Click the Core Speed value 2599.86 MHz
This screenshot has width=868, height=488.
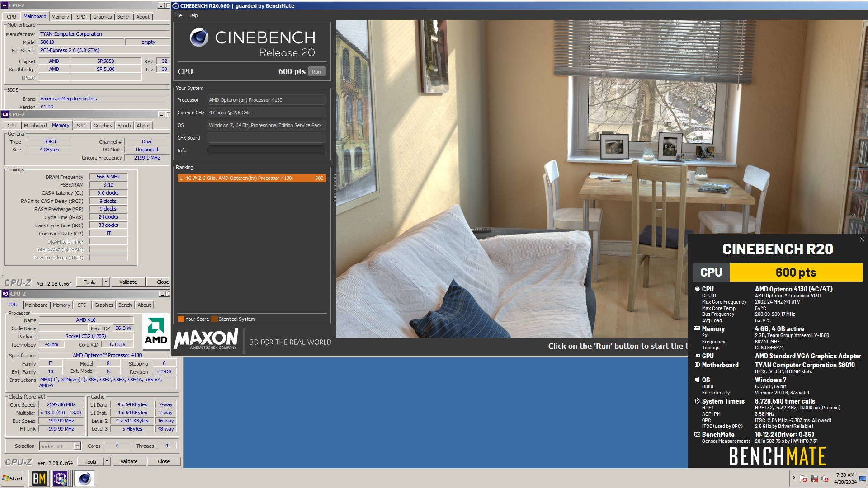point(61,404)
